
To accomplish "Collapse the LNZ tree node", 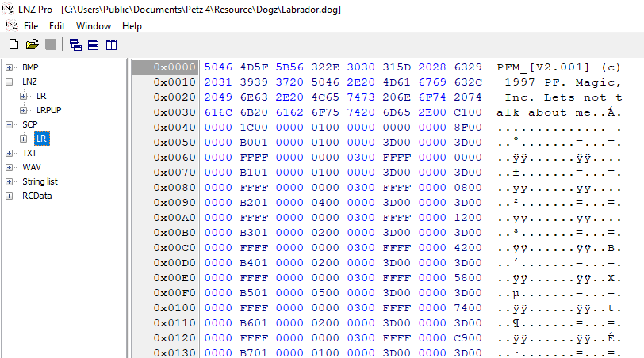I will point(10,82).
